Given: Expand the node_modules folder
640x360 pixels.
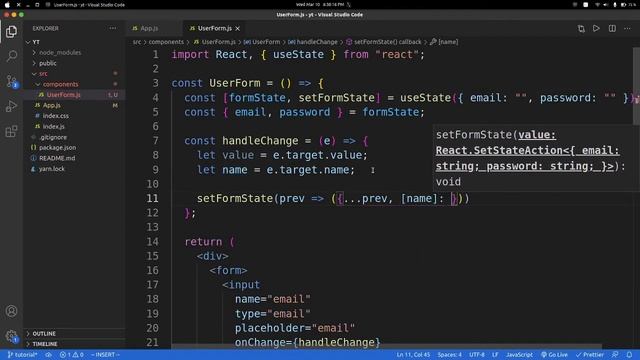Looking at the screenshot, I should (x=60, y=53).
